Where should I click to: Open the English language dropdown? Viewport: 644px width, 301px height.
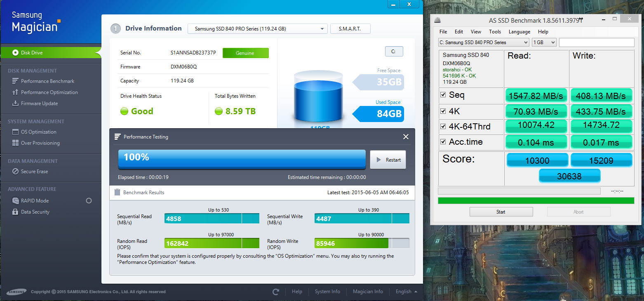click(x=406, y=292)
